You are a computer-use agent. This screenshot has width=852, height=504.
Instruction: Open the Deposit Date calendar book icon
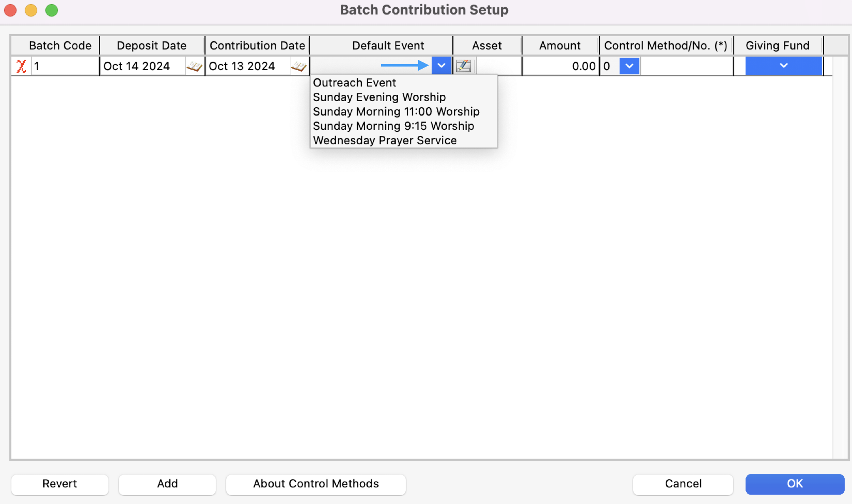[194, 66]
